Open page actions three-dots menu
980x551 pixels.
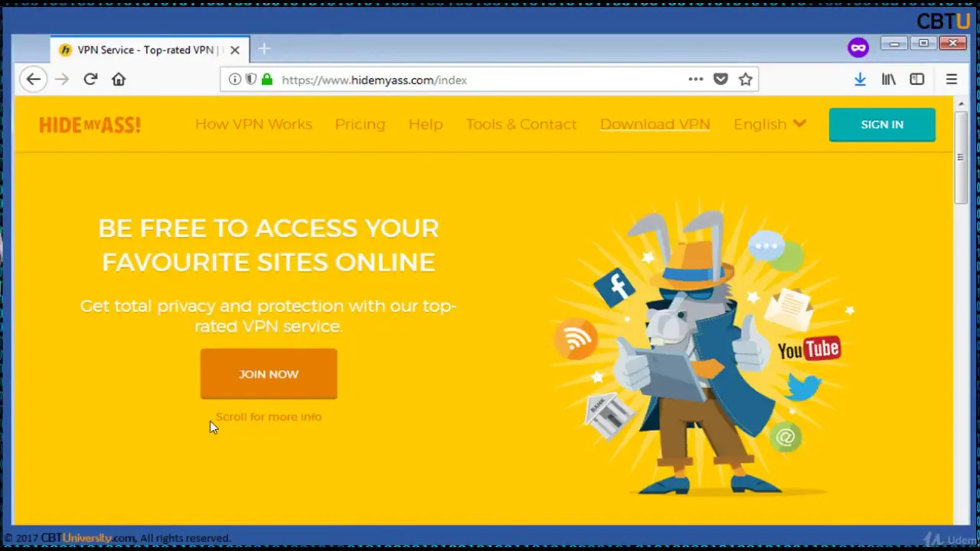point(695,79)
